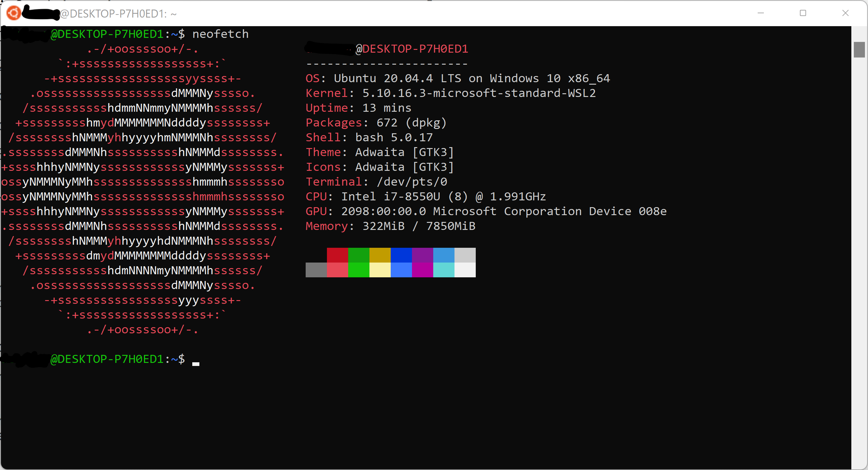The image size is (868, 470).
Task: Click the Memory usage line
Action: point(390,226)
